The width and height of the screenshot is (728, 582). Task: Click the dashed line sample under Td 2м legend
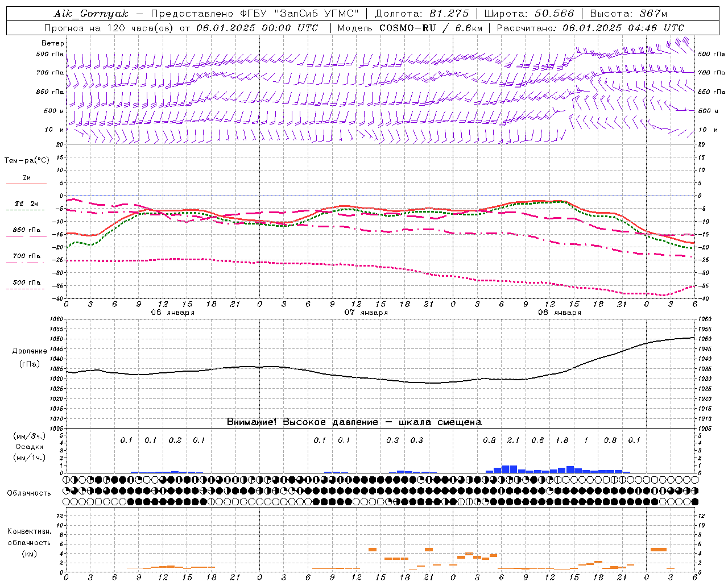(x=26, y=210)
